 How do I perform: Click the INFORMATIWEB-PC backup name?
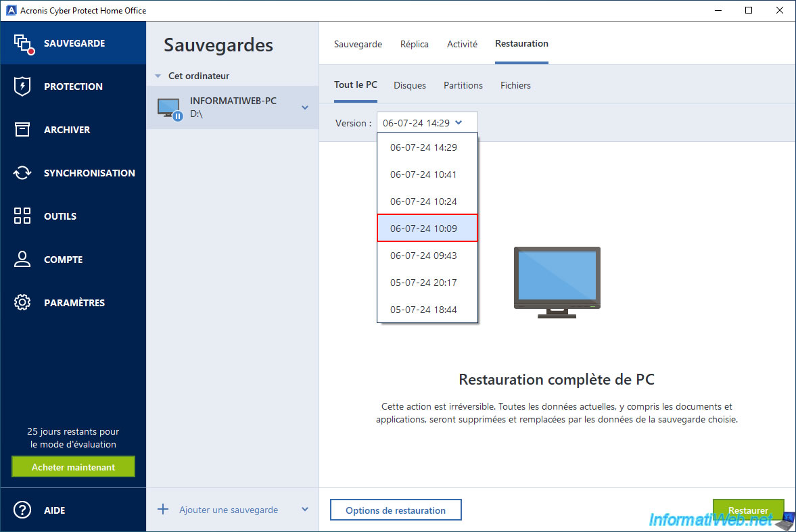[x=233, y=101]
